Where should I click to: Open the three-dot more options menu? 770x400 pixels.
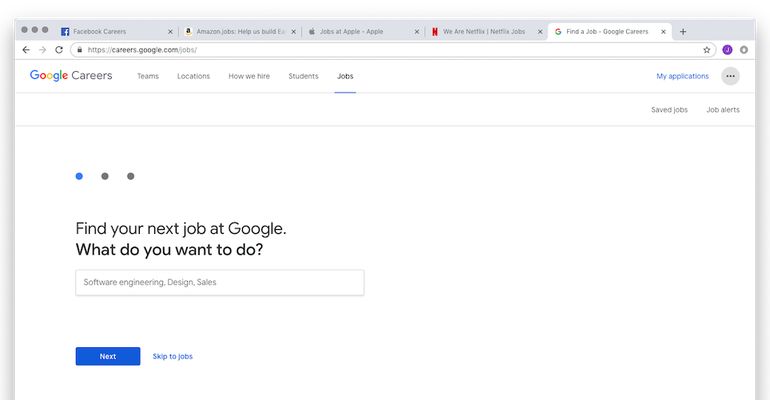(x=730, y=76)
